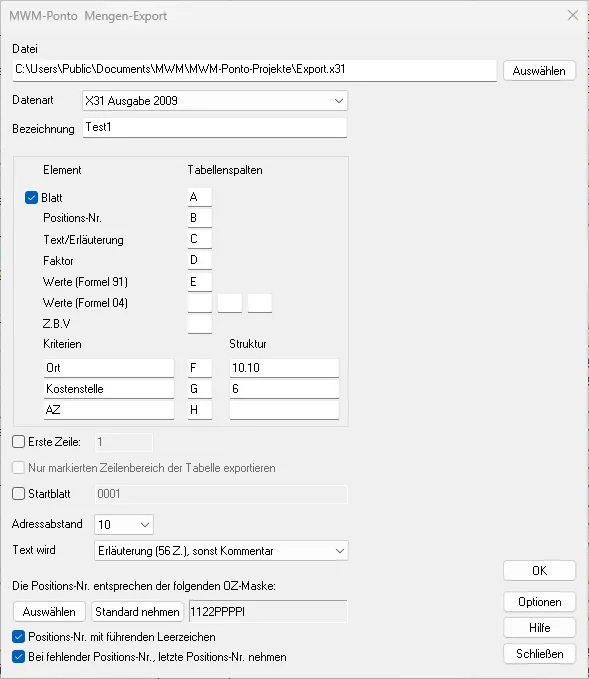The height and width of the screenshot is (679, 589).
Task: Click Auswählen button next to file path
Action: [539, 71]
